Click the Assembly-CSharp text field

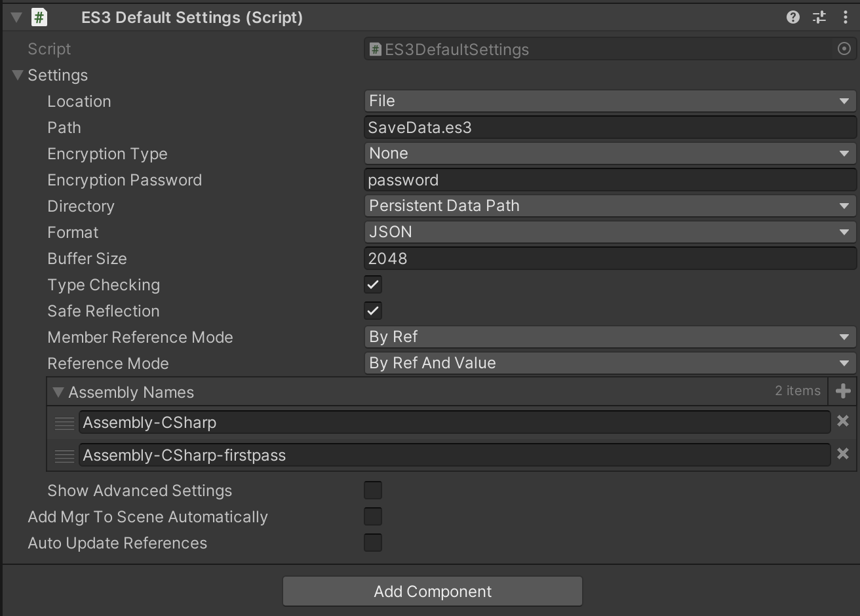click(454, 423)
